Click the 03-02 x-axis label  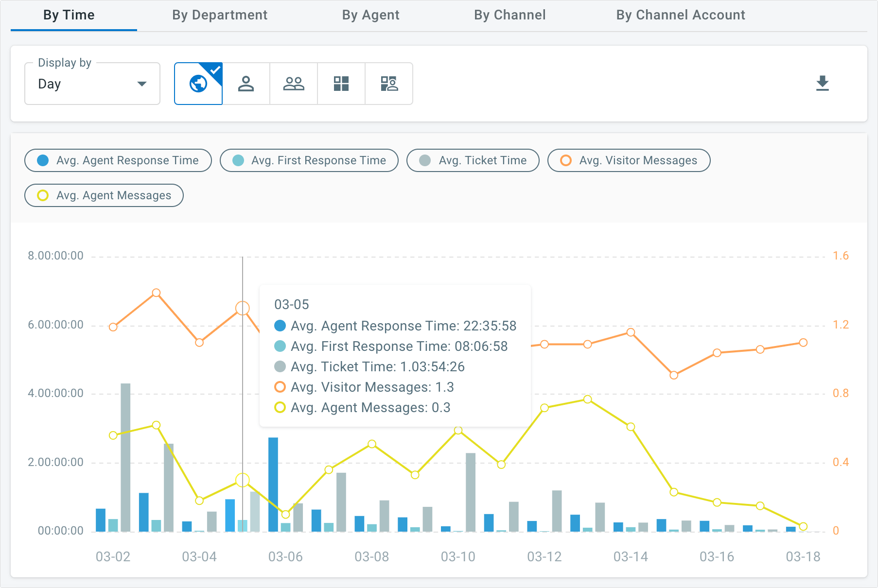113,557
